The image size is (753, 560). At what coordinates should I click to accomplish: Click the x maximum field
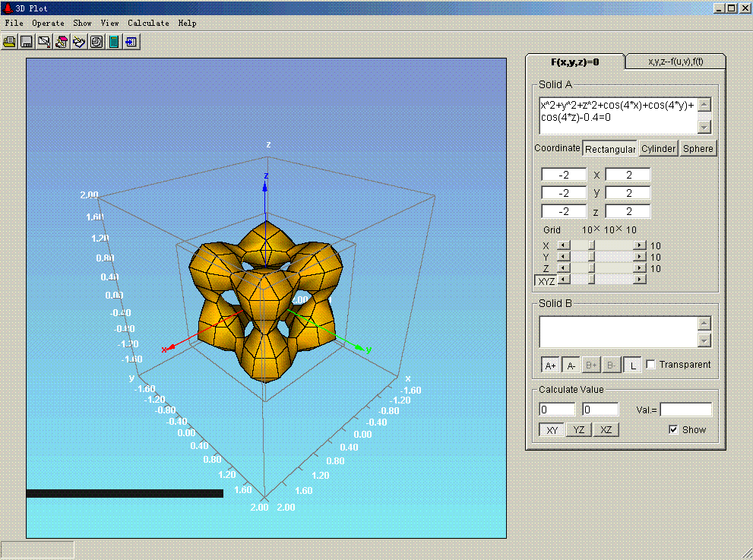click(628, 175)
